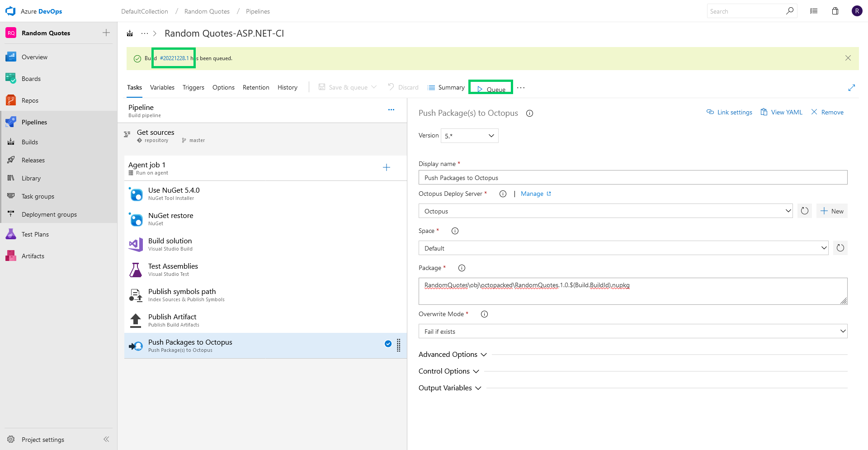Open the Summary view

(x=446, y=87)
